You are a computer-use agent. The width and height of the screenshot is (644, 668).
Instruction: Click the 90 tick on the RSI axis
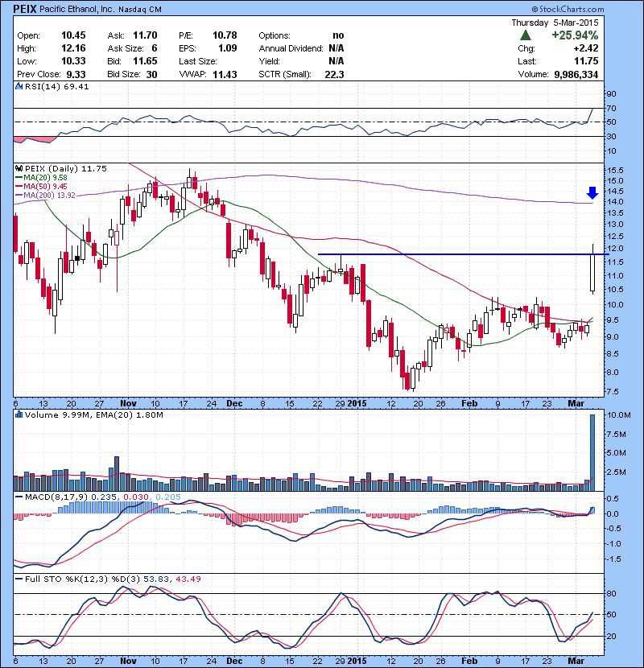(612, 93)
